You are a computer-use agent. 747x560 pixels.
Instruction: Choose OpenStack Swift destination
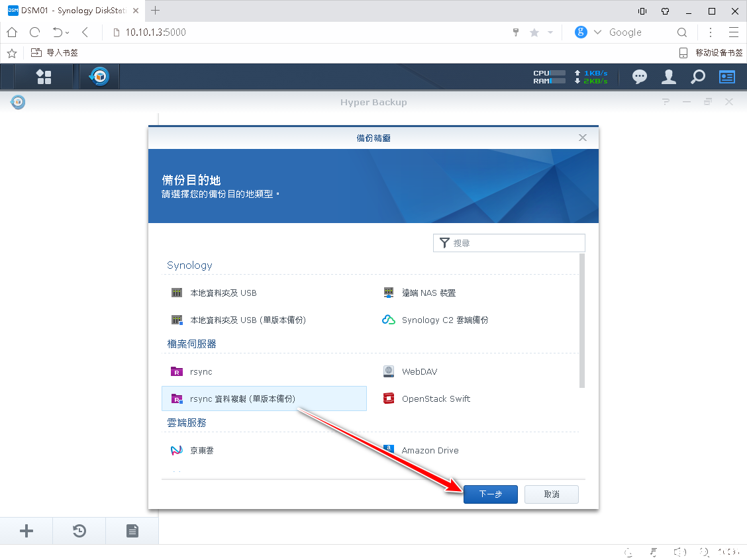tap(436, 398)
